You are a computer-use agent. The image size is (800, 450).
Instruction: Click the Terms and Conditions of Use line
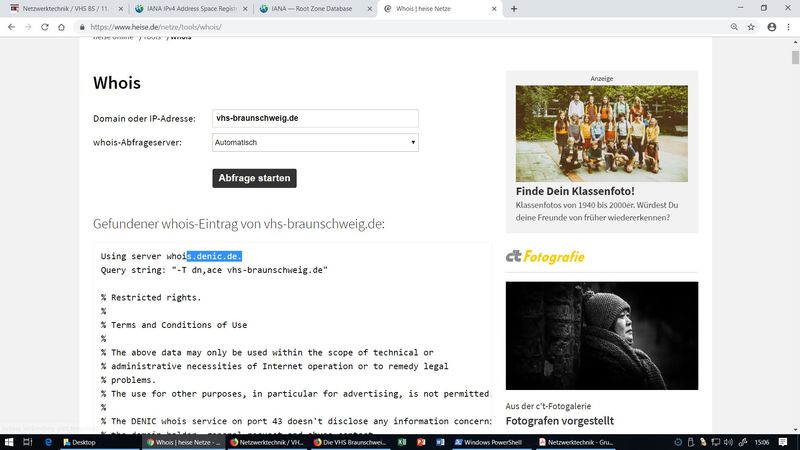pyautogui.click(x=174, y=325)
